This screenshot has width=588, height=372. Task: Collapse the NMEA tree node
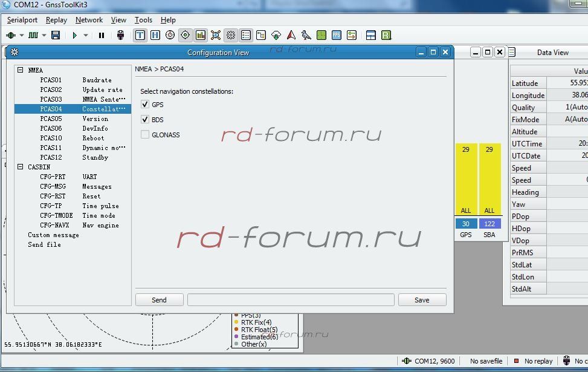click(21, 70)
